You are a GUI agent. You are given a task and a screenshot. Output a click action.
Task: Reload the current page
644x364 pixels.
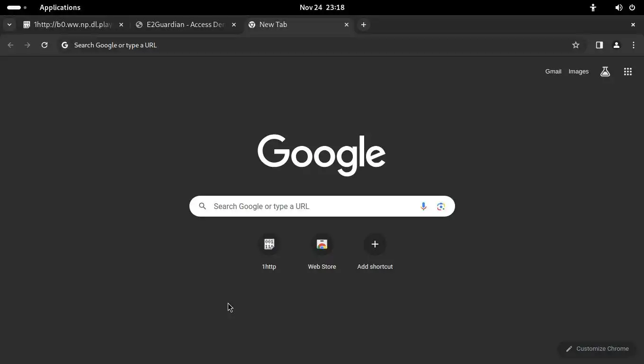pos(45,45)
